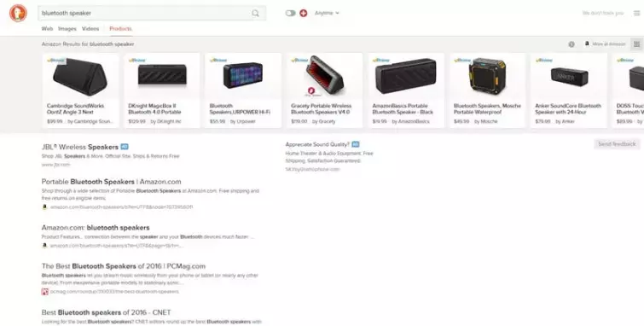Click the grid view icon
The height and width of the screenshot is (326, 644).
tap(637, 44)
